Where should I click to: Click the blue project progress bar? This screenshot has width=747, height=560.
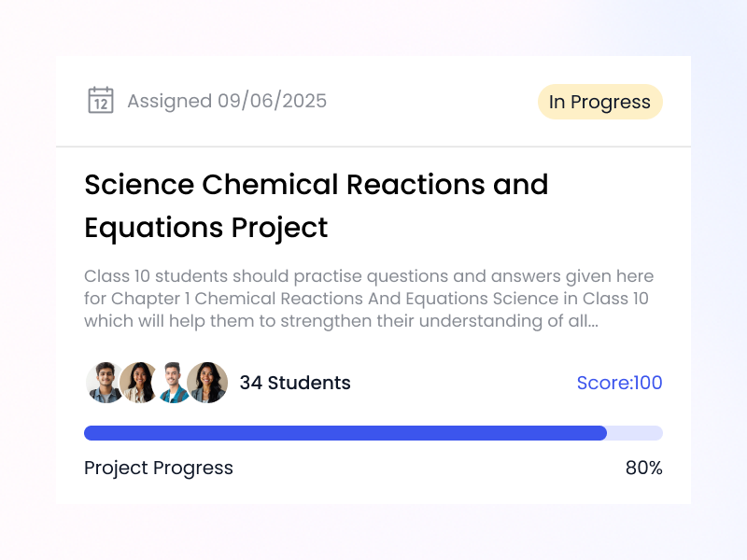[345, 432]
